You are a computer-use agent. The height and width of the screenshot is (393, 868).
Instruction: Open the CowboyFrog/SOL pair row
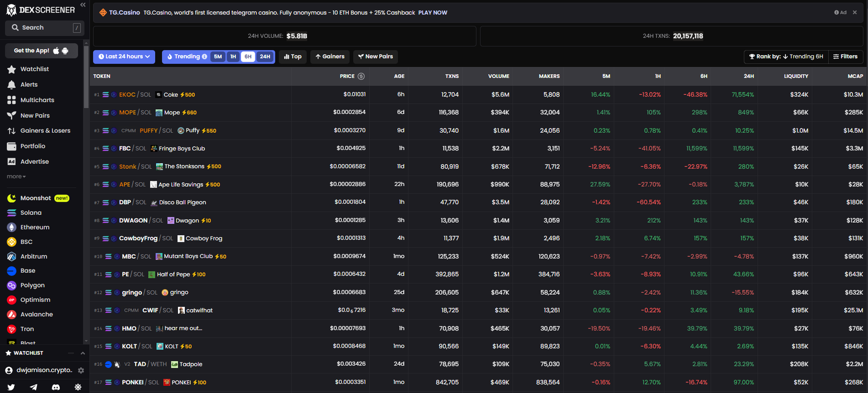477,239
